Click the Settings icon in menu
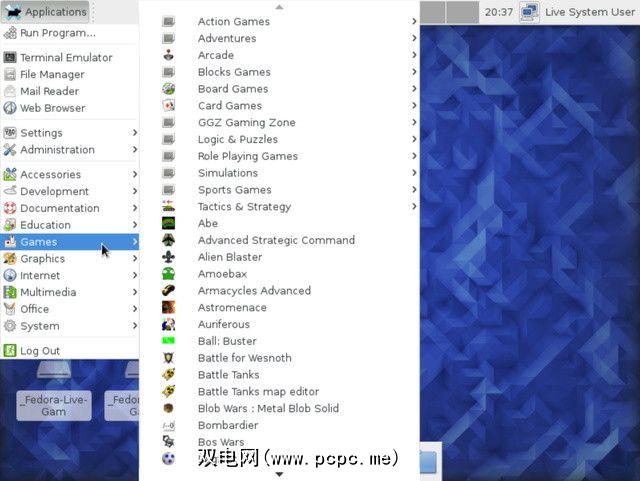 click(10, 133)
